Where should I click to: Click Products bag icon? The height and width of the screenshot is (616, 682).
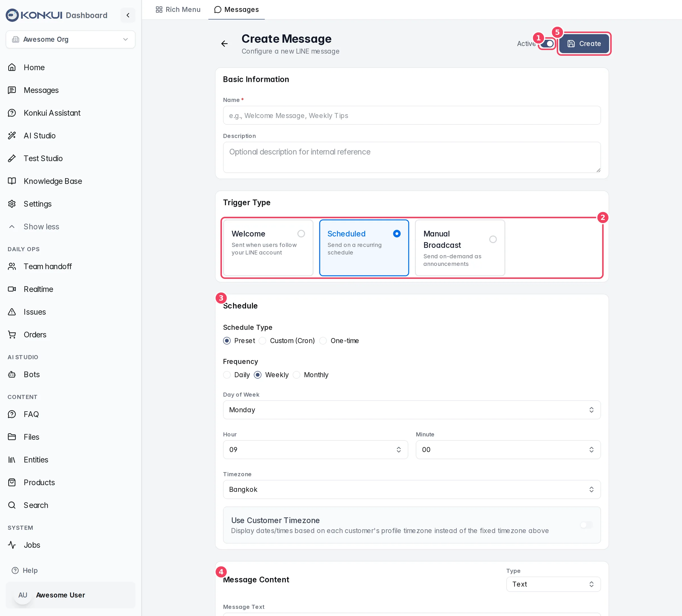pos(12,482)
